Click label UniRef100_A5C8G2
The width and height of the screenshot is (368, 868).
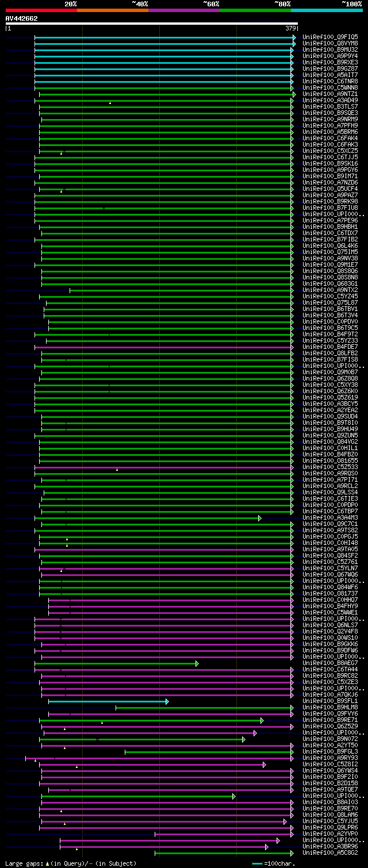pyautogui.click(x=330, y=852)
